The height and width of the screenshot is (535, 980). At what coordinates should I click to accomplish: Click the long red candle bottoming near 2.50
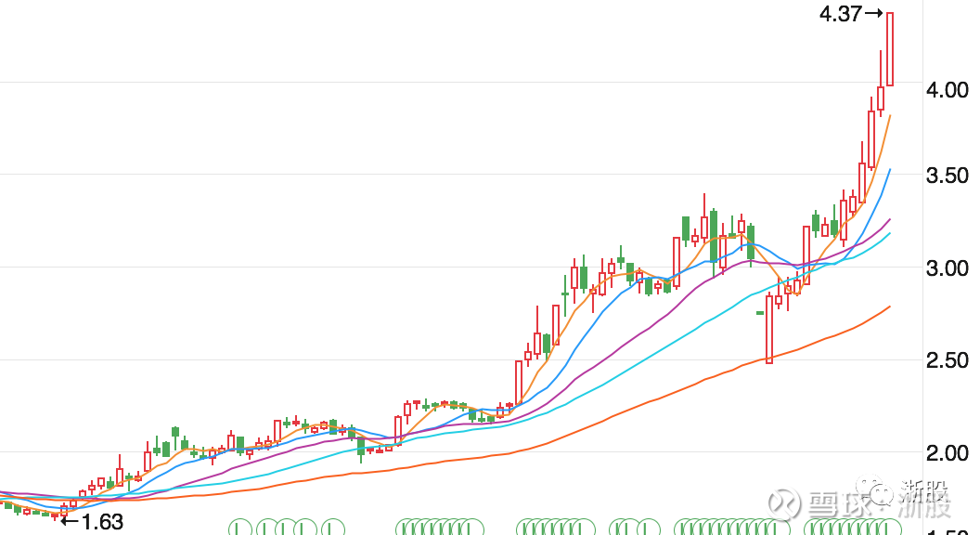tap(769, 329)
